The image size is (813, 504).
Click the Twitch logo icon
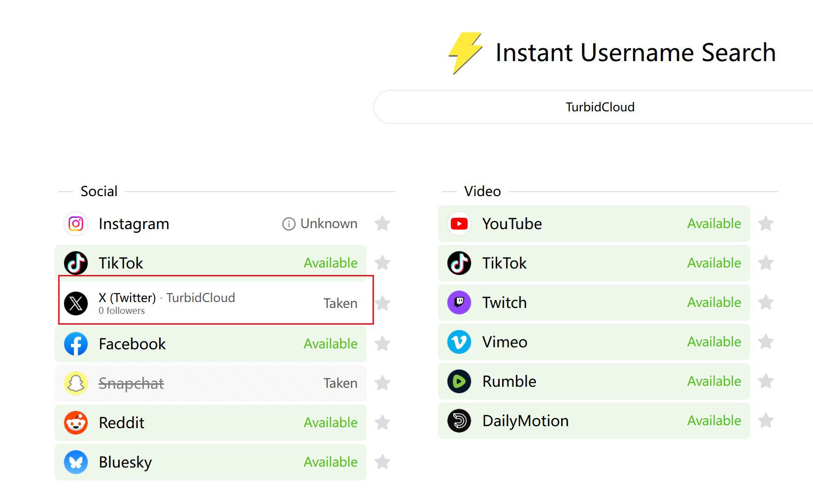click(x=459, y=302)
